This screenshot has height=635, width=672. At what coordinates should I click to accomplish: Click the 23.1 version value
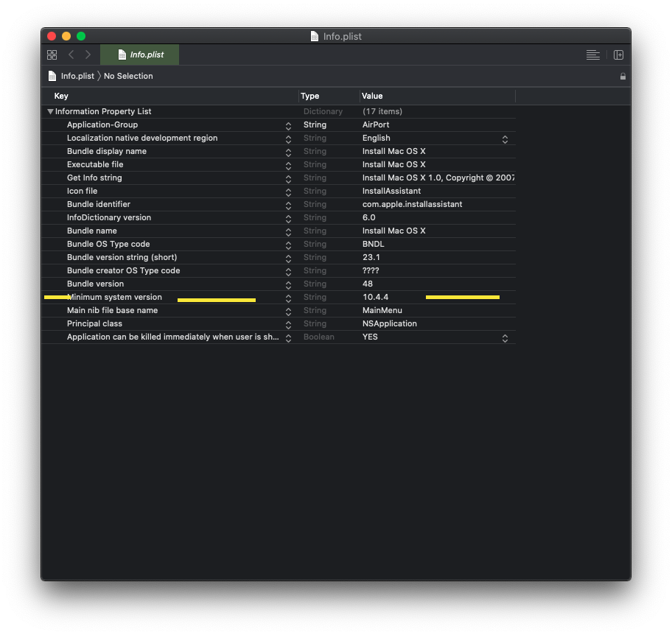click(371, 258)
